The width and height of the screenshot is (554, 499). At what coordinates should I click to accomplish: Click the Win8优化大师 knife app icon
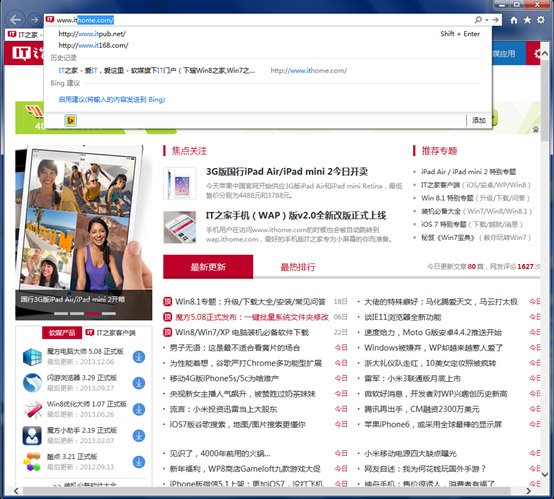[x=33, y=409]
